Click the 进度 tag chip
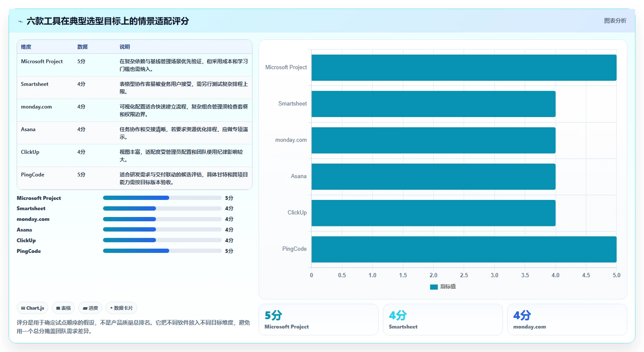 [90, 308]
